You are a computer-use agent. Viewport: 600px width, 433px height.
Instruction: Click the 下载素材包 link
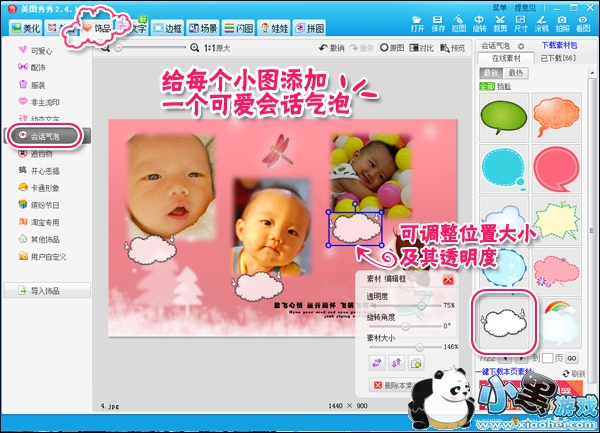coord(559,46)
